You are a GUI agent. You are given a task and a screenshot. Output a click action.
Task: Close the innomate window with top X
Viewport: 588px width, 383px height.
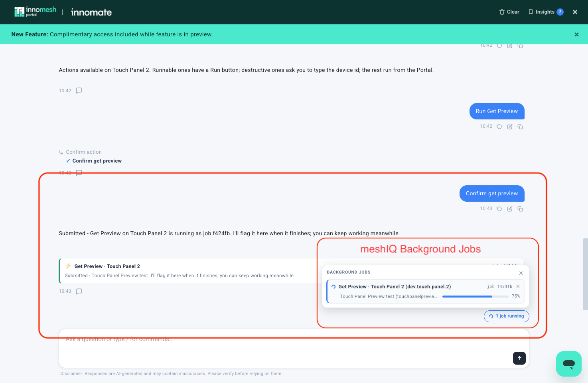pyautogui.click(x=575, y=12)
